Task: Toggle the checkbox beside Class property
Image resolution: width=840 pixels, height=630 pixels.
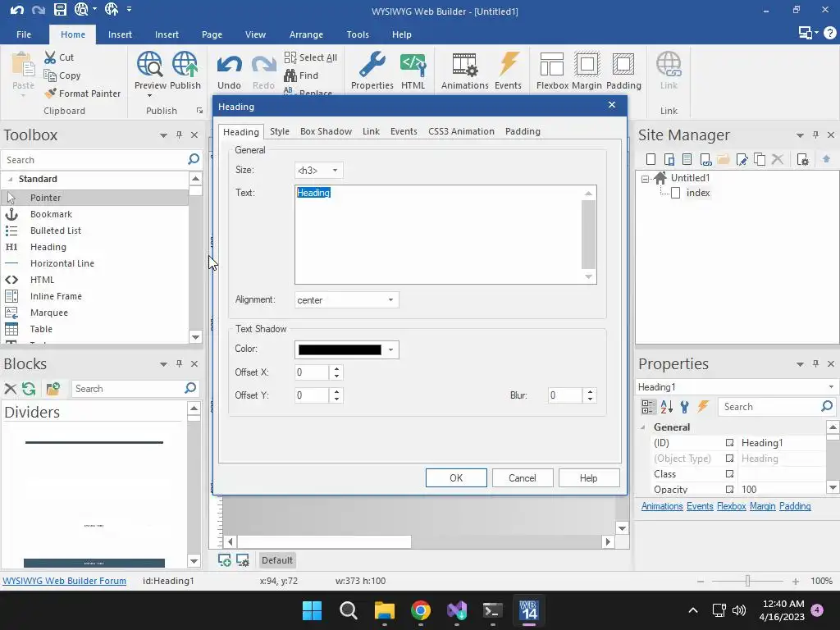Action: (x=729, y=473)
